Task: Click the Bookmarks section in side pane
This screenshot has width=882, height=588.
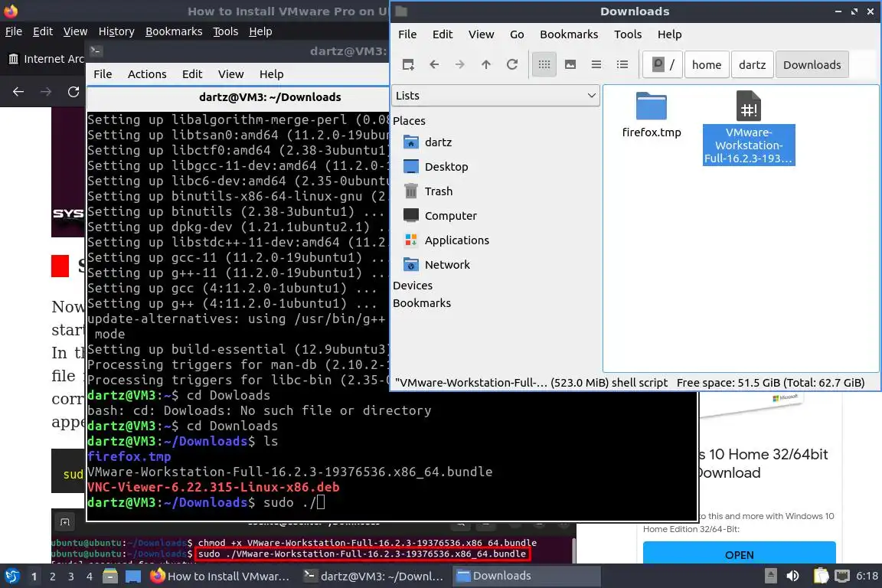Action: click(x=422, y=302)
